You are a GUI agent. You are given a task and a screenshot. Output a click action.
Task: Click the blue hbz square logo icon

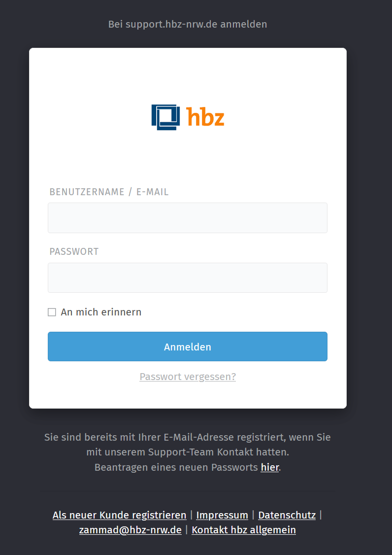coord(165,117)
